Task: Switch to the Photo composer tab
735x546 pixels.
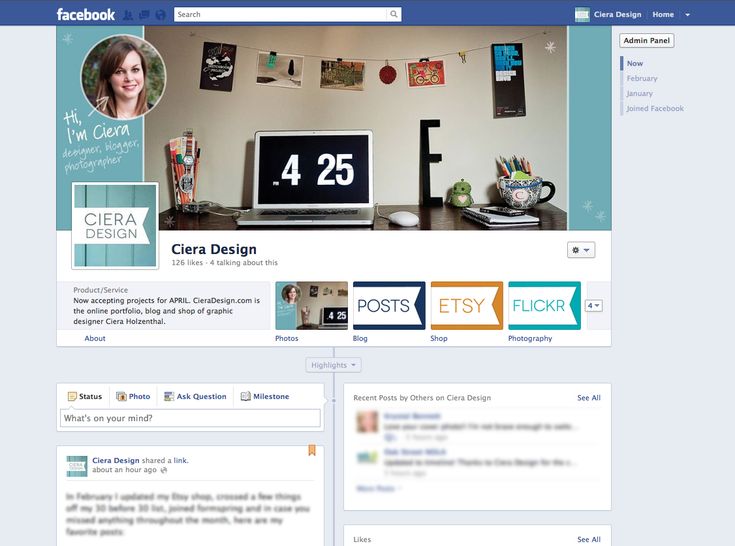Action: 133,397
